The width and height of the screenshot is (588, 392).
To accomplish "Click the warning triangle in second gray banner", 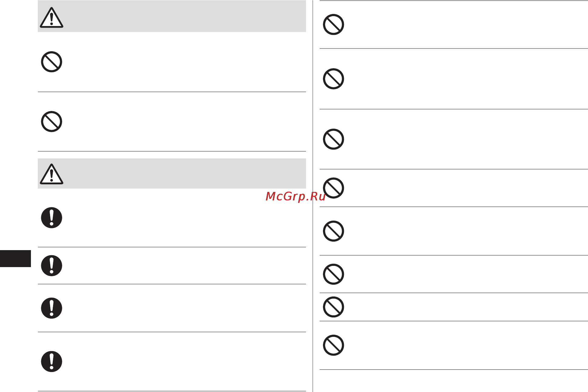I will click(x=52, y=174).
